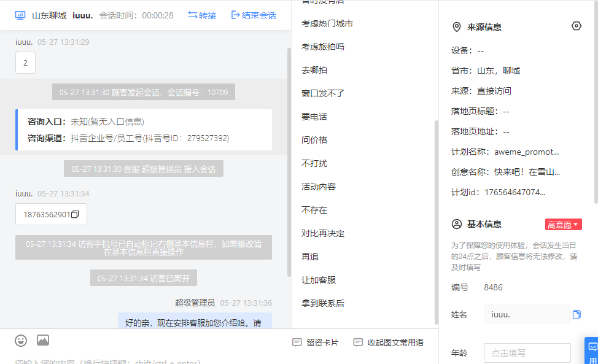Pick the quick reply 问价格
The width and height of the screenshot is (598, 364).
pos(314,140)
